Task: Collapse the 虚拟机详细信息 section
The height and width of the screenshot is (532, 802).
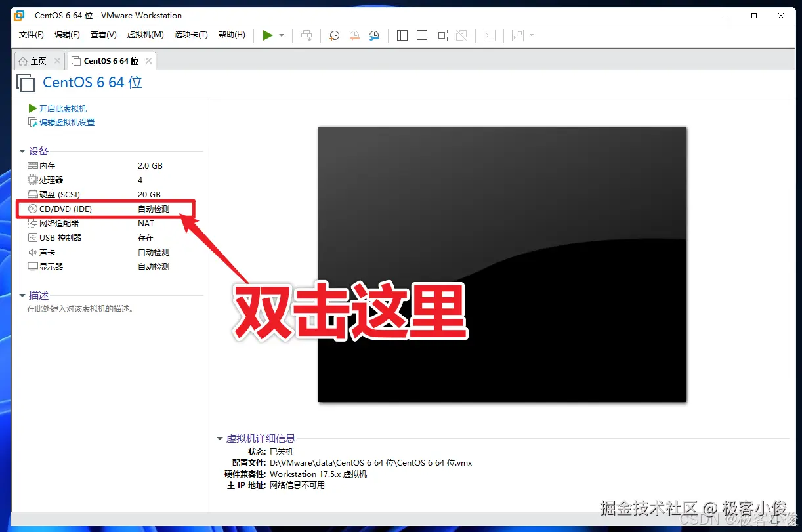Action: pyautogui.click(x=220, y=439)
